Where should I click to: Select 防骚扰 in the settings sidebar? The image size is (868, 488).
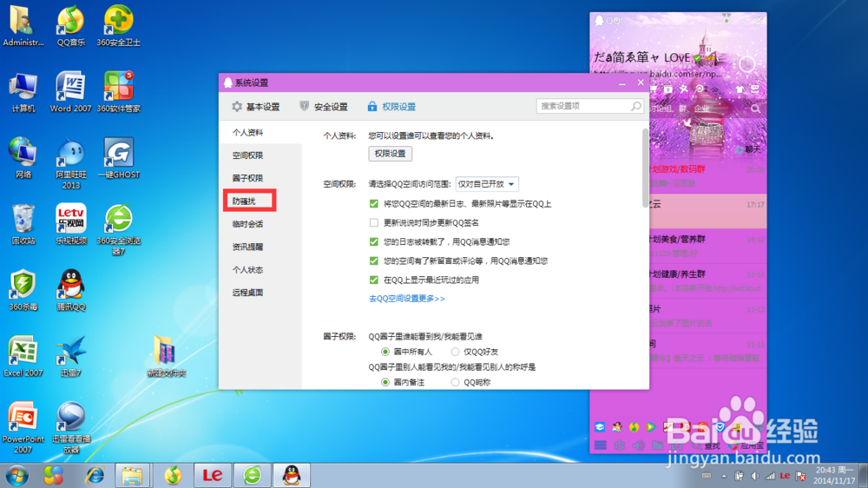coord(244,201)
